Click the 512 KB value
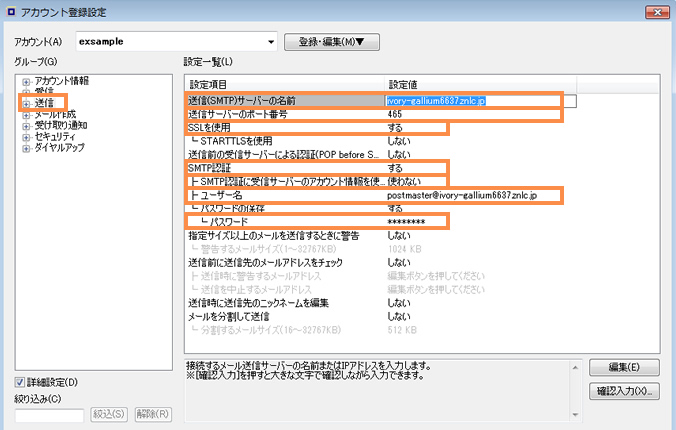The image size is (676, 430). click(402, 330)
